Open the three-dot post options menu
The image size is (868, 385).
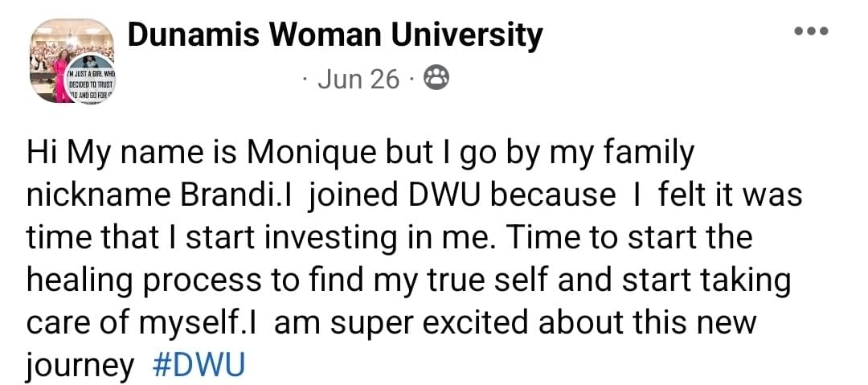tap(811, 31)
